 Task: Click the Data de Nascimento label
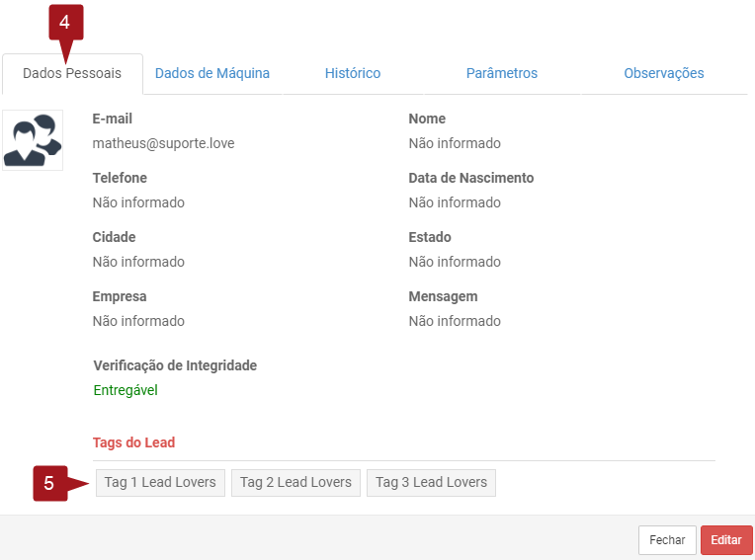470,178
